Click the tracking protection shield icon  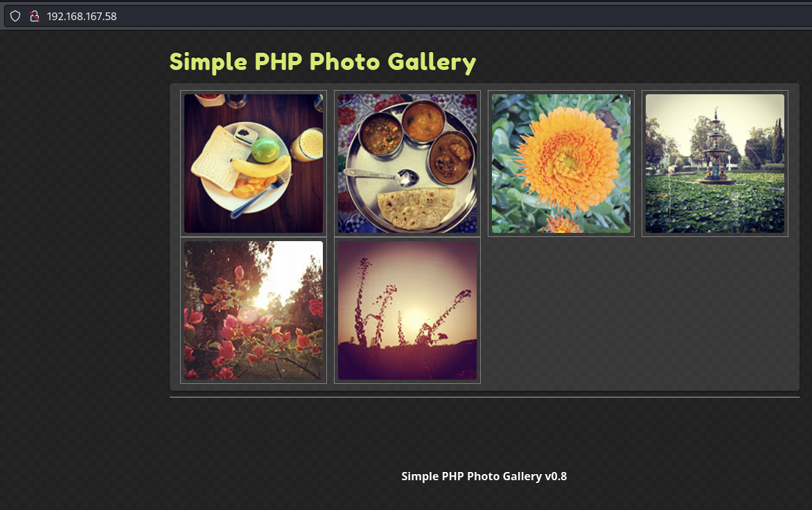pyautogui.click(x=15, y=16)
